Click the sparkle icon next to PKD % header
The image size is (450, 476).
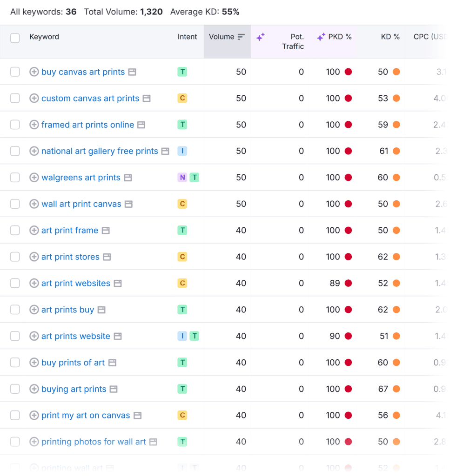(x=321, y=37)
